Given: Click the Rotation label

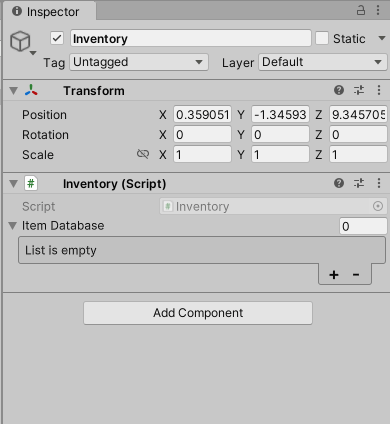Looking at the screenshot, I should (45, 135).
